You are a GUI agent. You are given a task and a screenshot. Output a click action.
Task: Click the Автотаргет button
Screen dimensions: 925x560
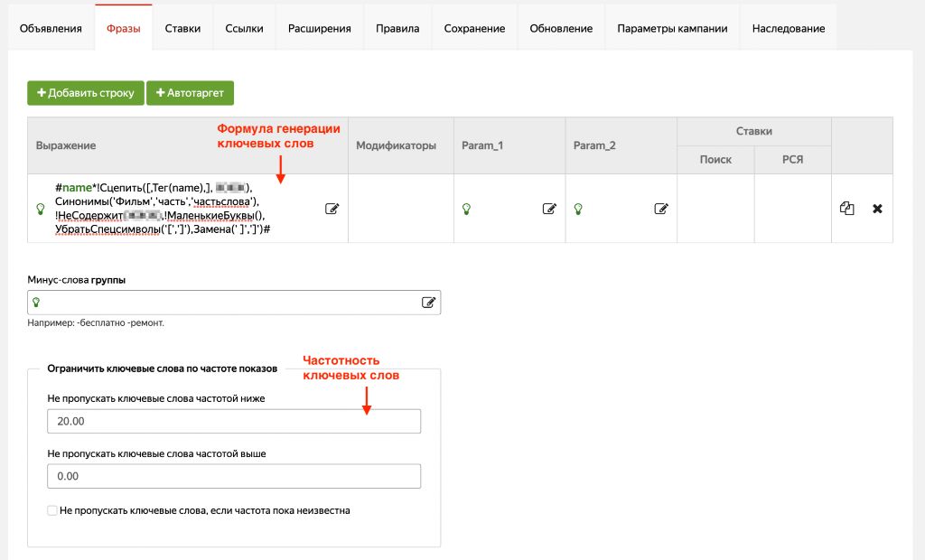[x=190, y=93]
